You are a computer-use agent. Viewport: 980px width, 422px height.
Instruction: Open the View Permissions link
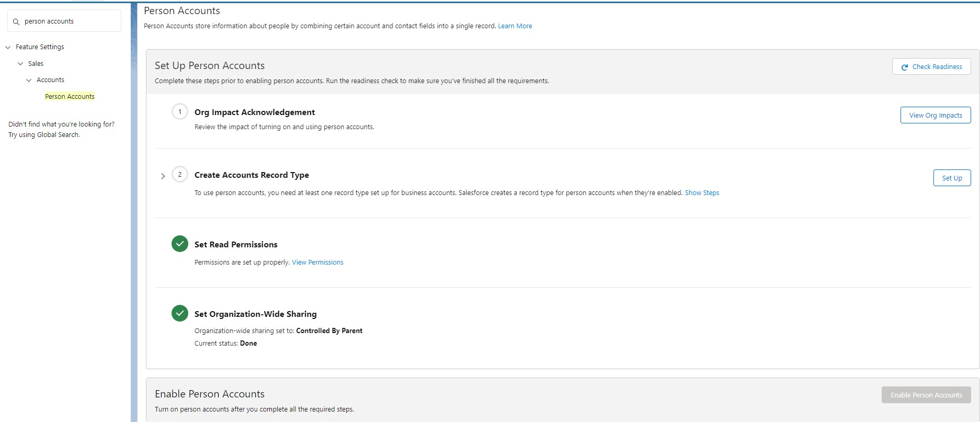[x=317, y=263]
